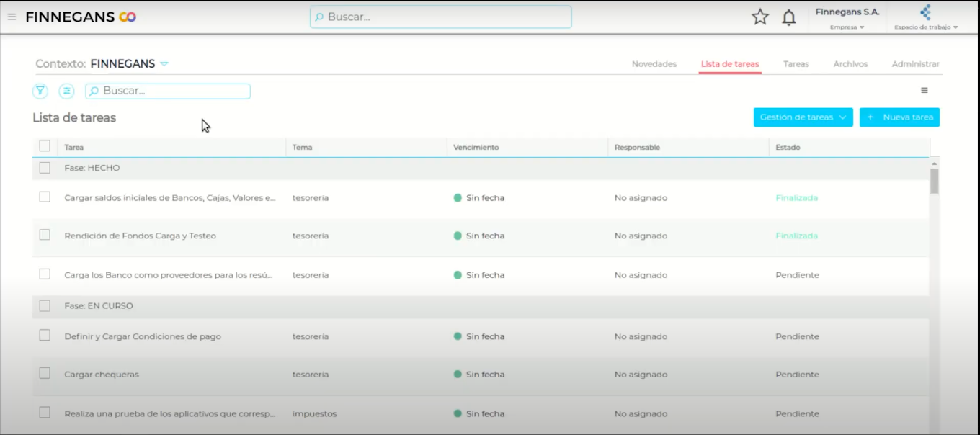Click the filter funnel icon
This screenshot has height=435, width=980.
coord(40,91)
